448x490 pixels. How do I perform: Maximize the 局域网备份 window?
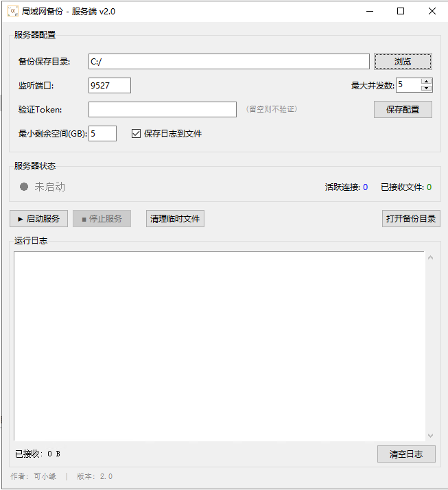pos(401,11)
